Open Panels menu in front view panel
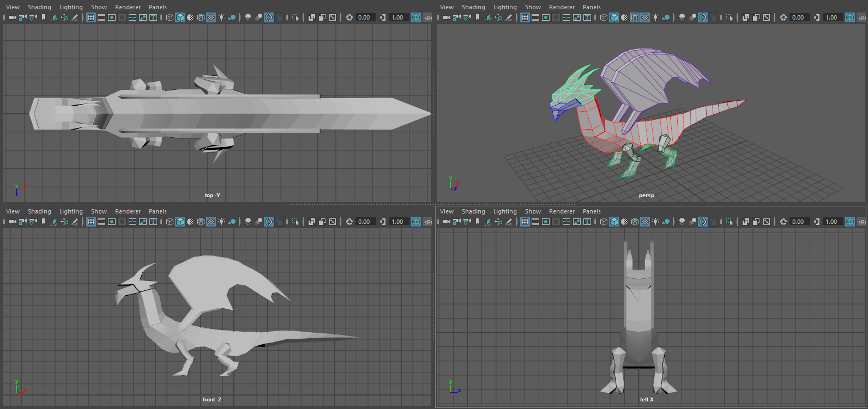Viewport: 868px width, 409px height. pyautogui.click(x=158, y=211)
